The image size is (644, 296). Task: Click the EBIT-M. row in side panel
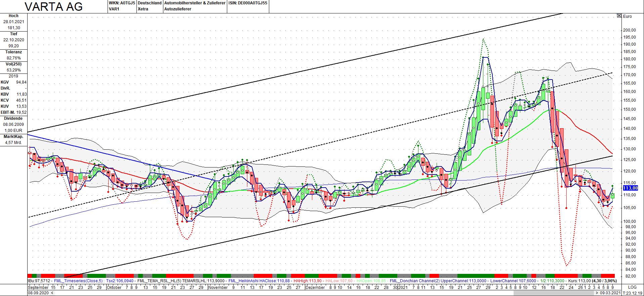[x=13, y=112]
